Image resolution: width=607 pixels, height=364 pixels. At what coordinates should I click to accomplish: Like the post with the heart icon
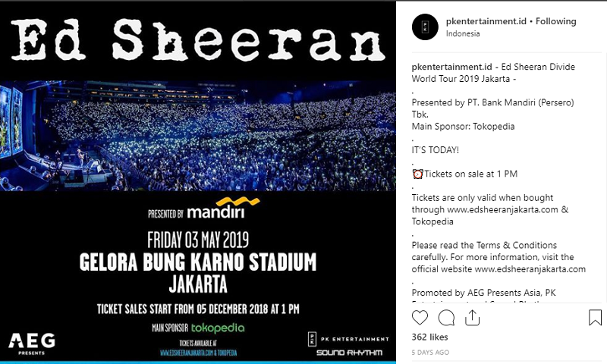[x=420, y=317]
